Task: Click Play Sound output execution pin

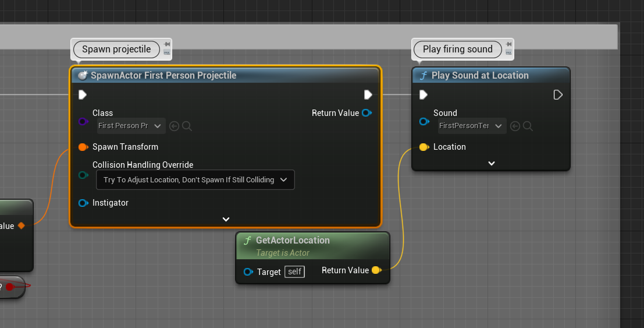Action: (x=558, y=94)
